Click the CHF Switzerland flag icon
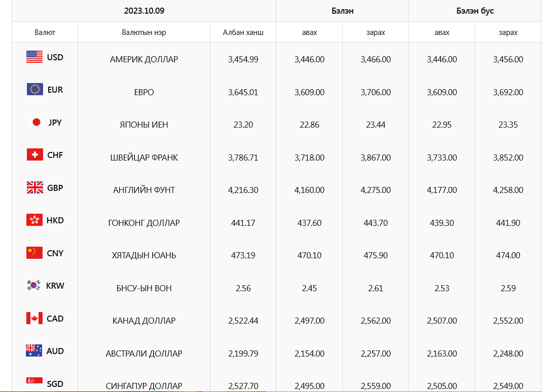Image resolution: width=542 pixels, height=392 pixels. (x=34, y=155)
